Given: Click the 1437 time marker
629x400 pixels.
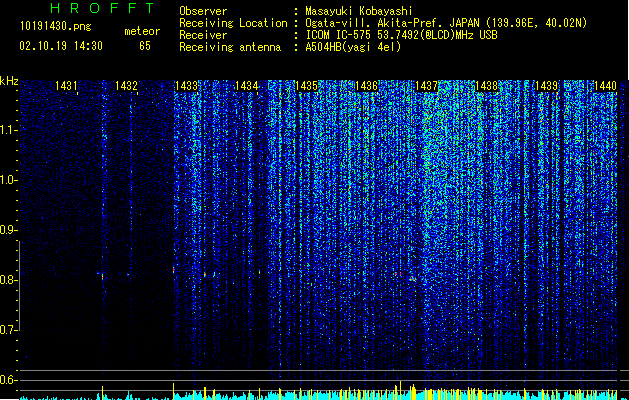Looking at the screenshot, I should [x=426, y=86].
